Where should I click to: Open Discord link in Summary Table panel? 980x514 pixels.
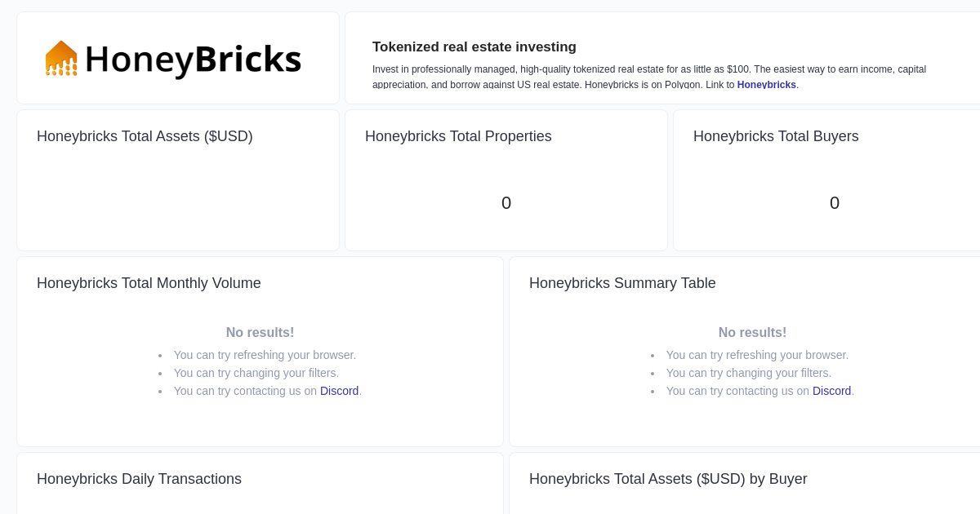(x=831, y=391)
